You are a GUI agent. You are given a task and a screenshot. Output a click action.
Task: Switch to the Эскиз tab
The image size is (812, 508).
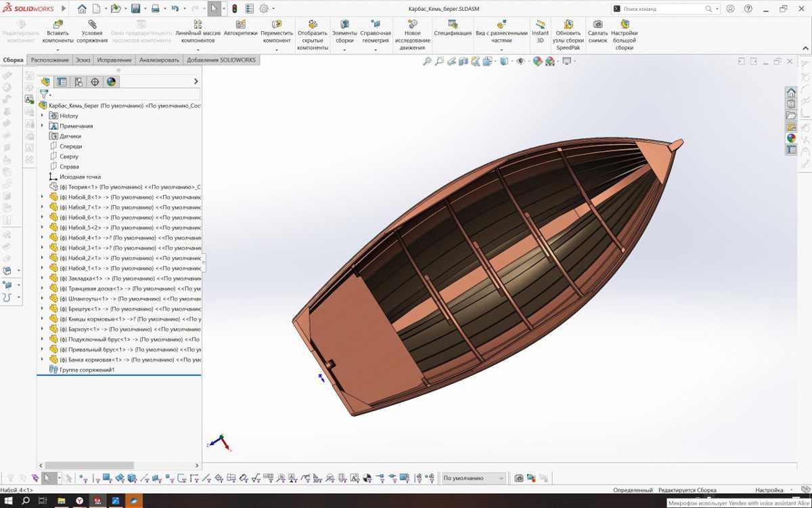click(x=83, y=60)
